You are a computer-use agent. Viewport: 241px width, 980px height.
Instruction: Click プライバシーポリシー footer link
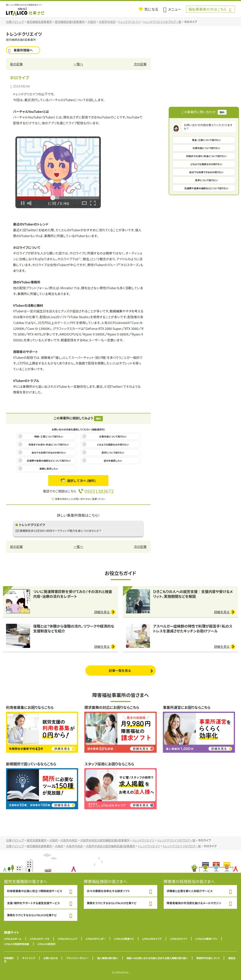(77, 958)
